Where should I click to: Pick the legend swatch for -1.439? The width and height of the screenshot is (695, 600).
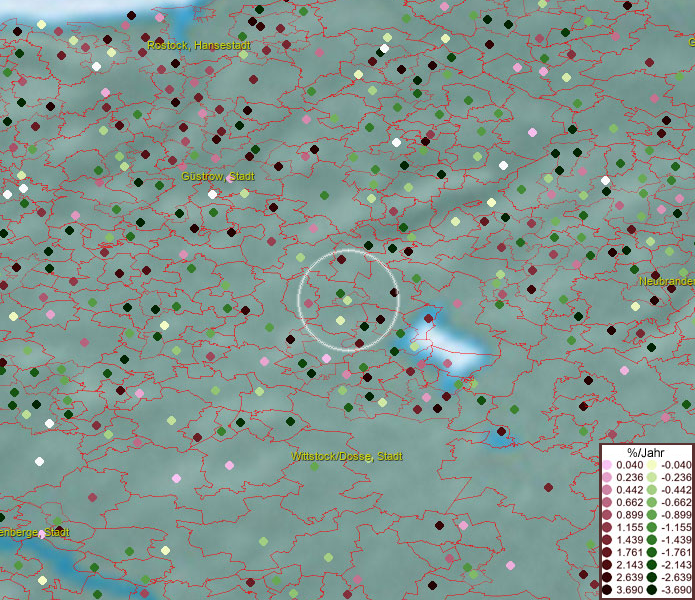point(652,540)
